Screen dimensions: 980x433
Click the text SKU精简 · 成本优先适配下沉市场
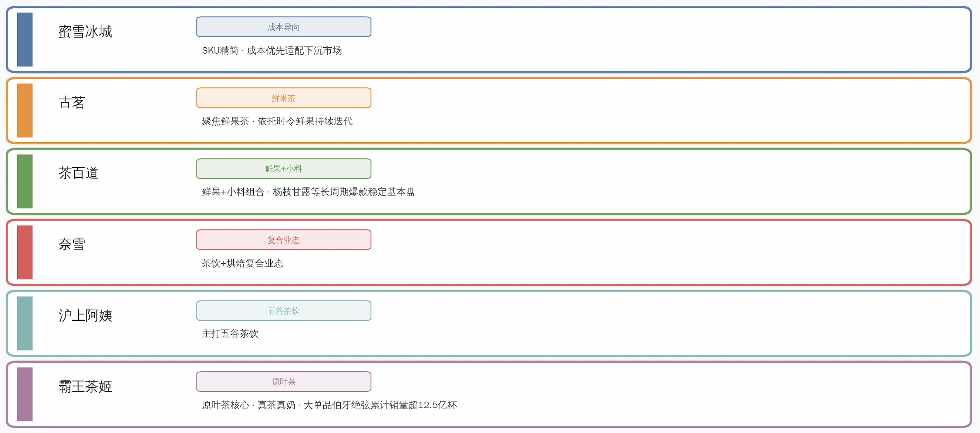click(x=272, y=51)
